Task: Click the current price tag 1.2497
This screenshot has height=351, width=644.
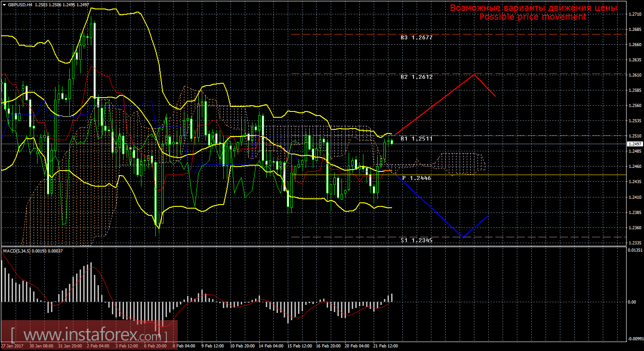Action: pos(635,144)
